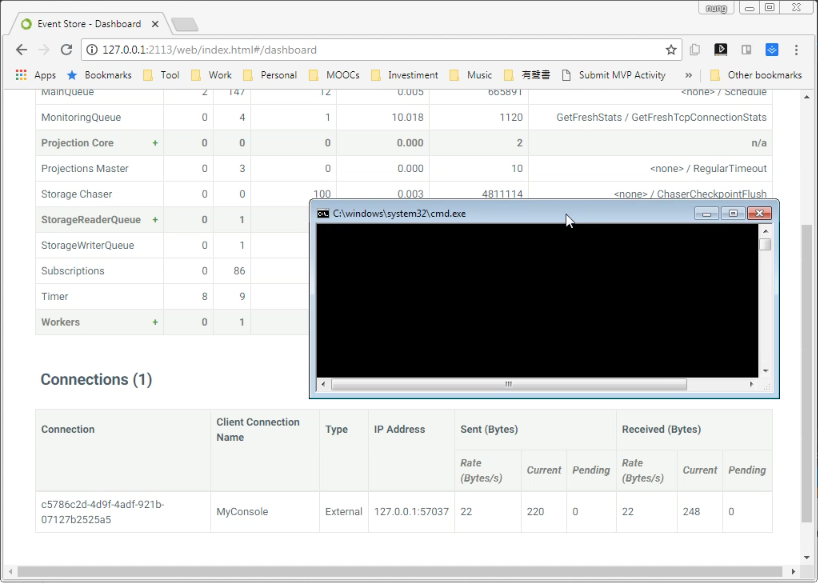
Task: Click the copy pages extension icon
Action: pyautogui.click(x=695, y=50)
